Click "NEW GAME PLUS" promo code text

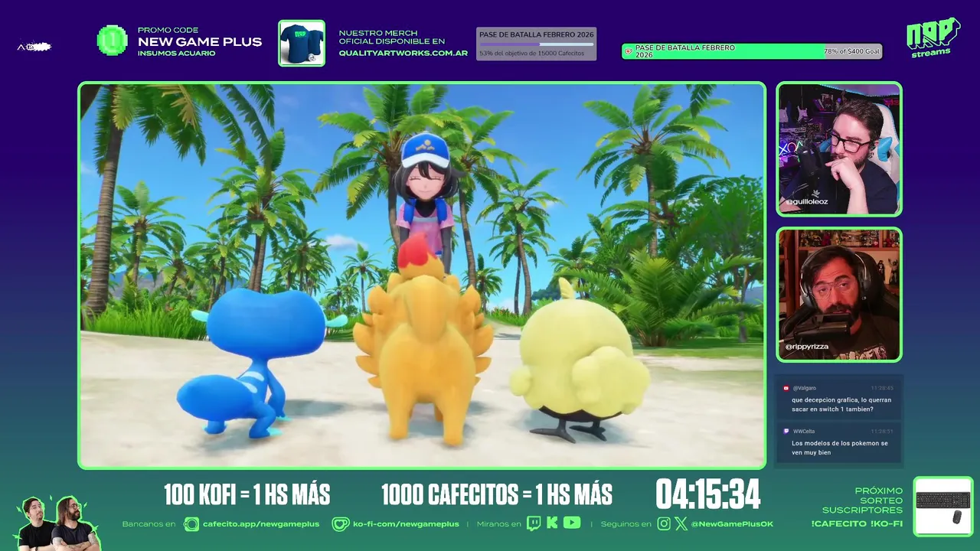pyautogui.click(x=200, y=42)
